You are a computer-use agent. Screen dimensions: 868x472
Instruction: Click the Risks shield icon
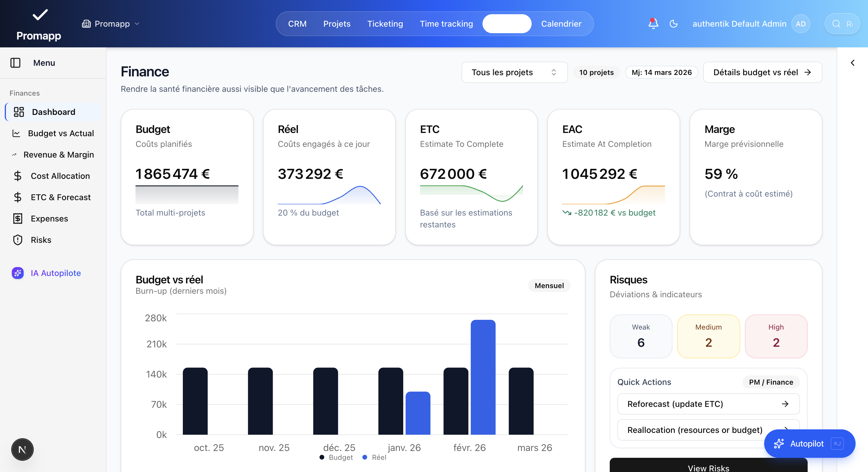[17, 240]
